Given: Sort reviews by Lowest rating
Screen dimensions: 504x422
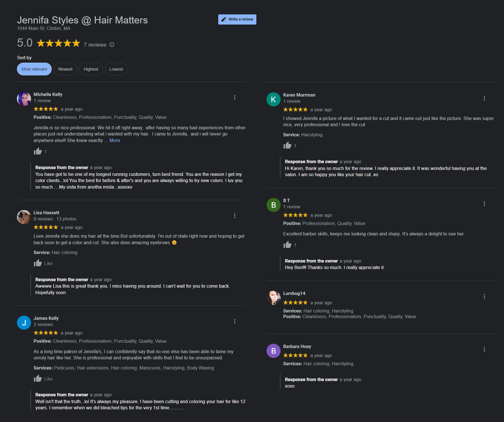Looking at the screenshot, I should click(x=116, y=69).
